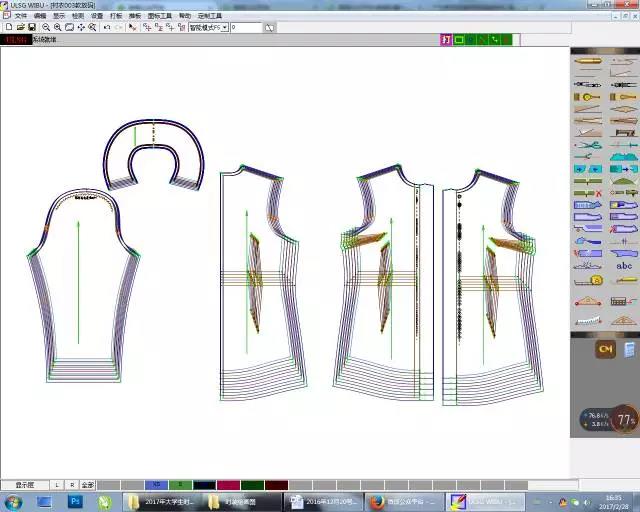This screenshot has height=512, width=640.
Task: Click the undo arrow
Action: pyautogui.click(x=107, y=27)
